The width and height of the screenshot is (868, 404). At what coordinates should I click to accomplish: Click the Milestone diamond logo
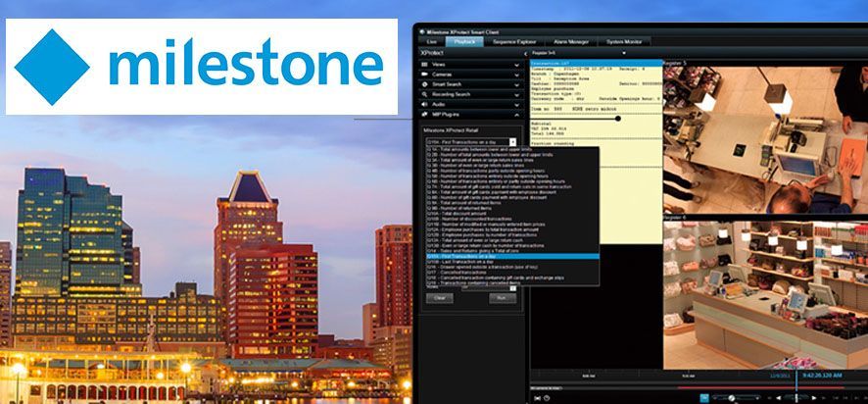(52, 67)
